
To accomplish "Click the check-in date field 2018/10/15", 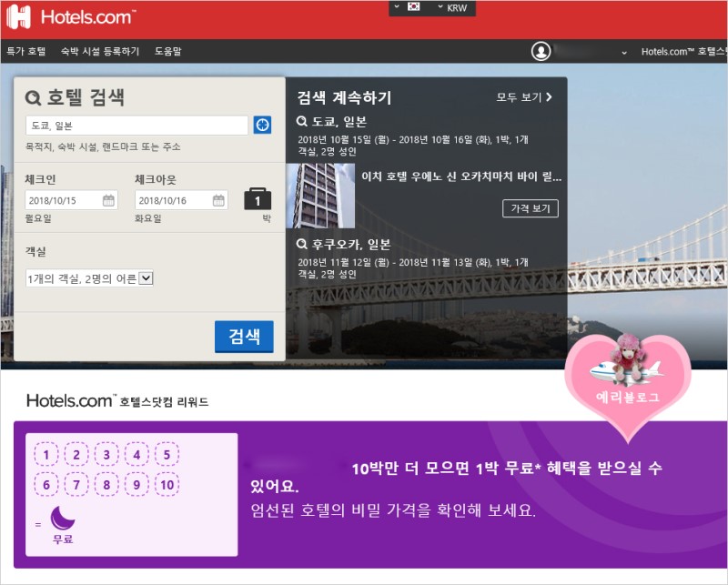I will [71, 200].
